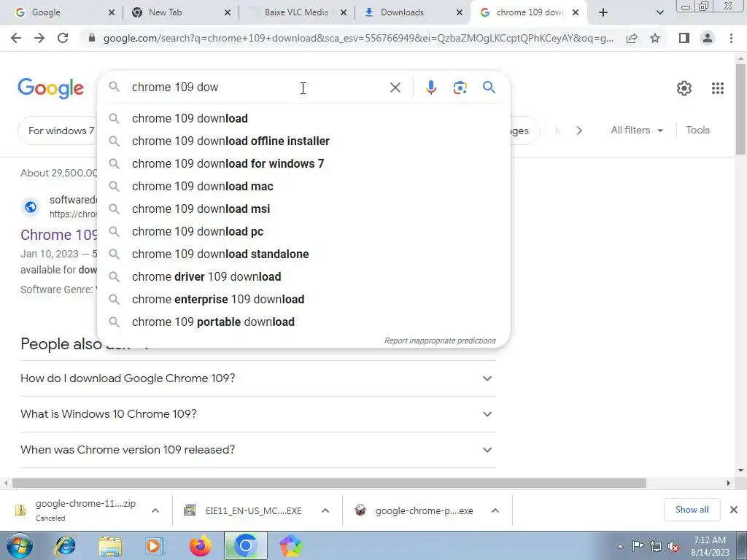Click Show all downloads button

coord(692,510)
